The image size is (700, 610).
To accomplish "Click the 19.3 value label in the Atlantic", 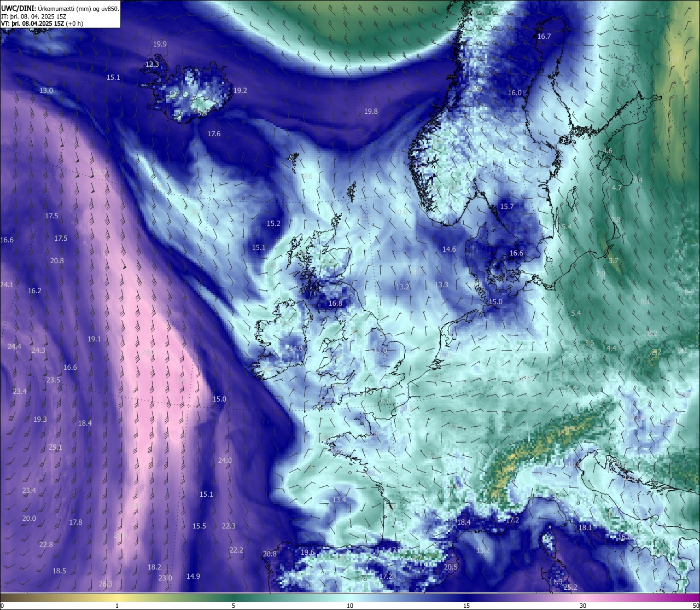I will click(40, 420).
